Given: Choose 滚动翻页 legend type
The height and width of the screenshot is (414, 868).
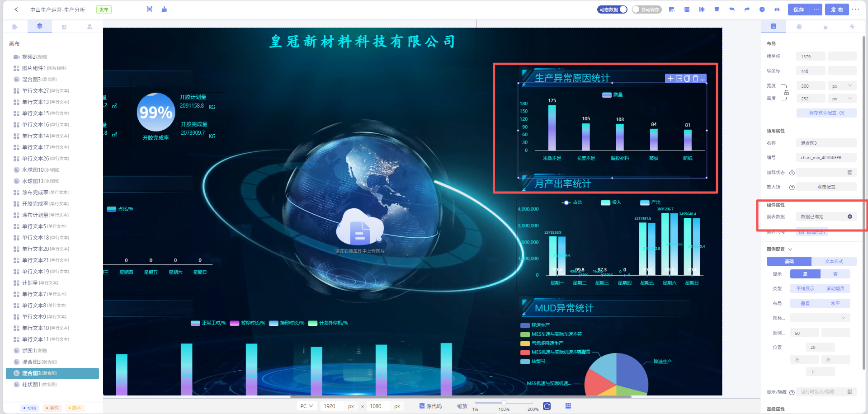Looking at the screenshot, I should [835, 288].
